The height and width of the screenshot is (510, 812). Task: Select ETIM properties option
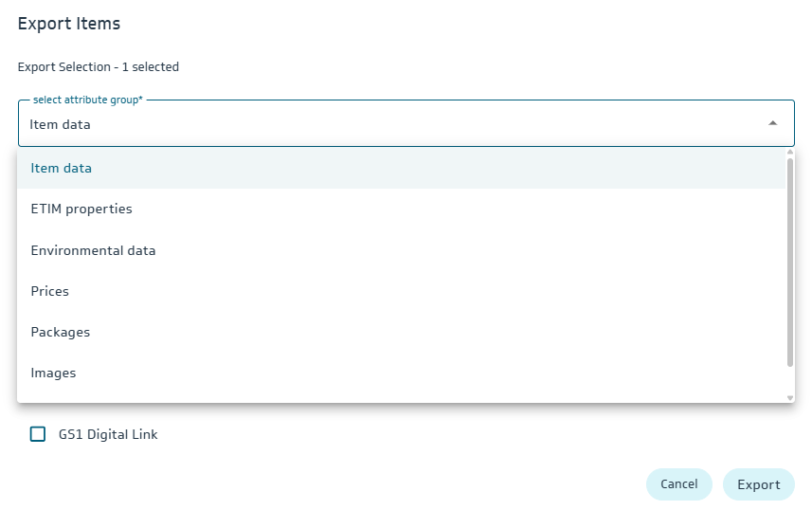tap(81, 209)
